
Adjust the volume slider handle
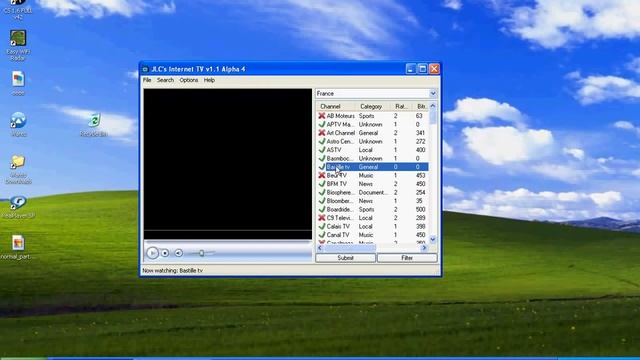click(201, 253)
